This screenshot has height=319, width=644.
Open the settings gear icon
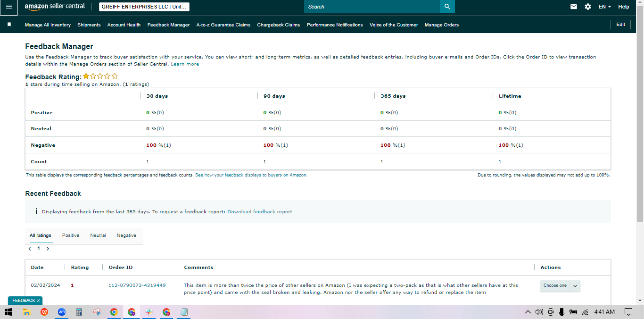click(588, 7)
